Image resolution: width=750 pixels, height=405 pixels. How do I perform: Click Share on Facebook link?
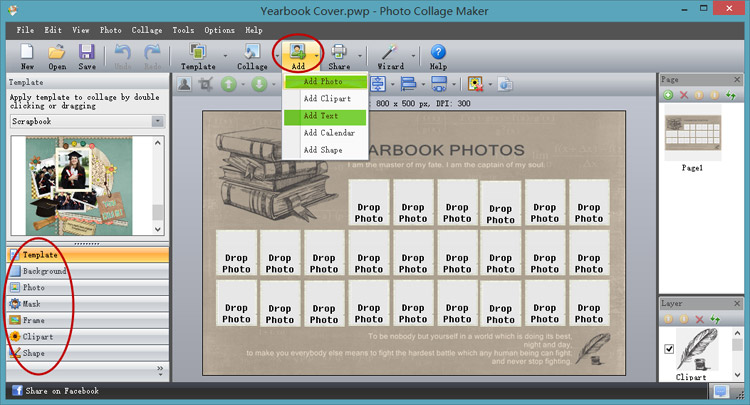click(62, 391)
